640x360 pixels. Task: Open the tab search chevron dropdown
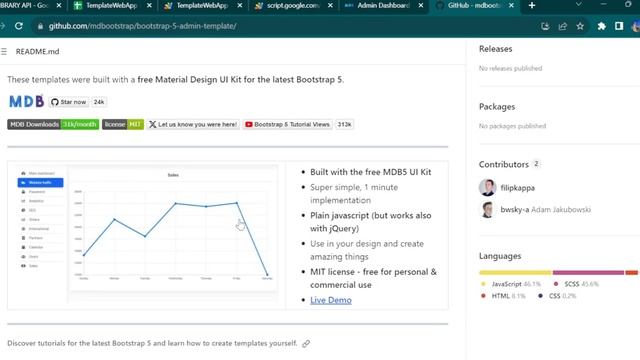coord(578,4)
